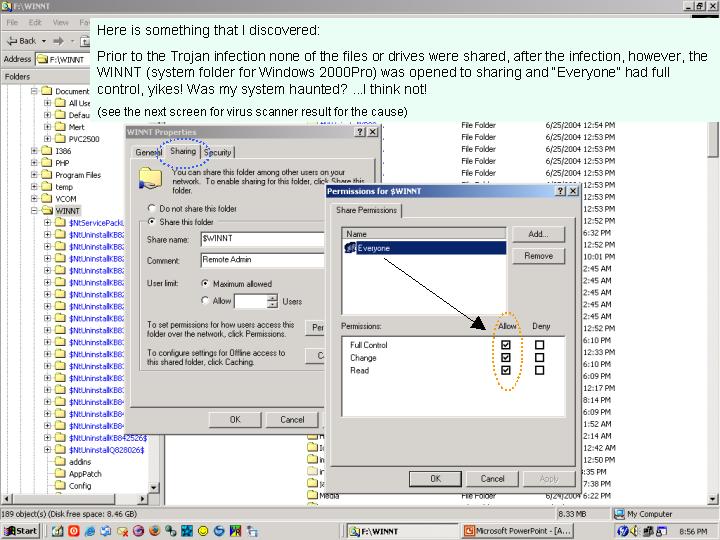The width and height of the screenshot is (720, 540).
Task: Click Remove to delete Everyone entry
Action: pos(538,255)
